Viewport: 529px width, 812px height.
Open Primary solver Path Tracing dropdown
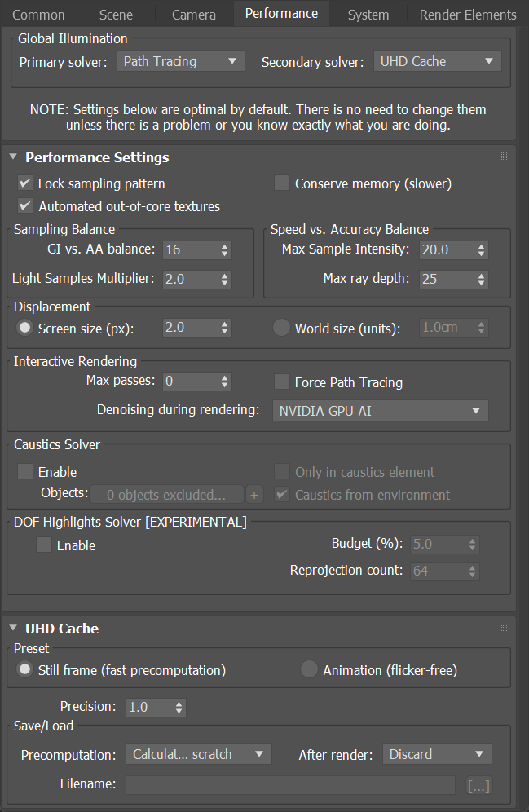click(x=181, y=61)
